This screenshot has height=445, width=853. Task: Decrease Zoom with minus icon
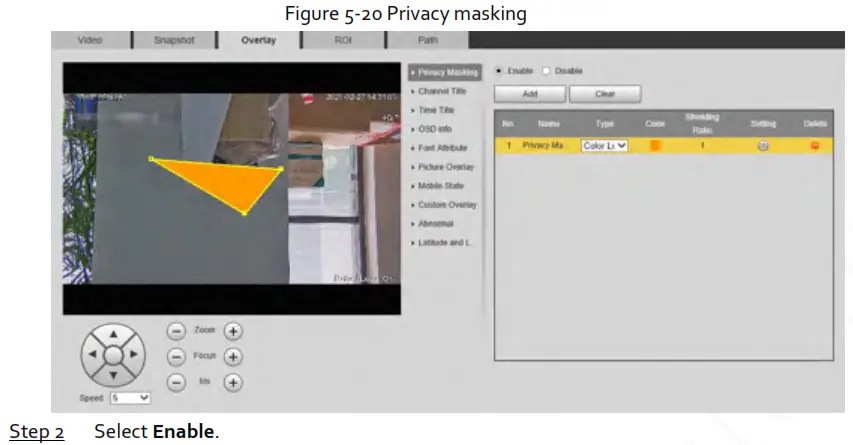[176, 331]
